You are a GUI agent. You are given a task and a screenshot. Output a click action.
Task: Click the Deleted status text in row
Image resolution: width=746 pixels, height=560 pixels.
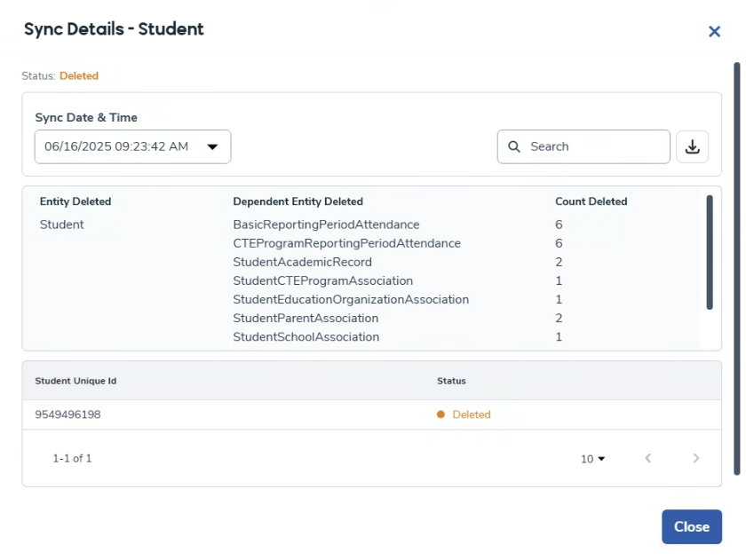[471, 414]
